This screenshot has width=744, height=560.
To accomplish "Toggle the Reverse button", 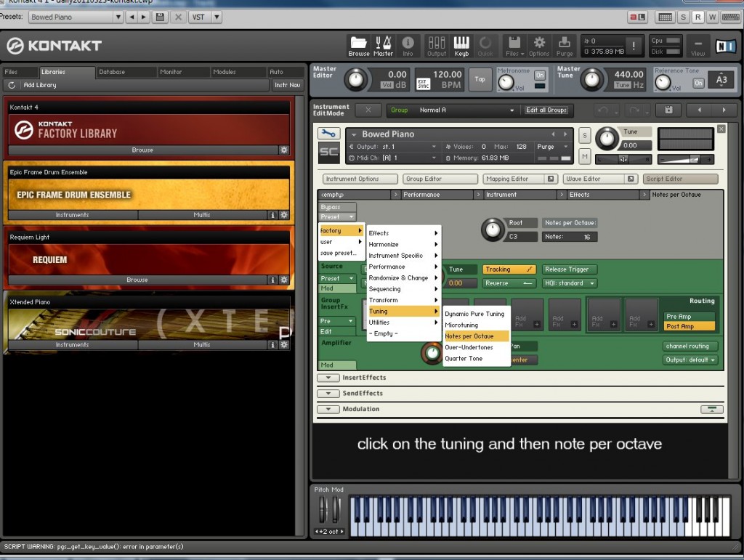I will tap(509, 283).
